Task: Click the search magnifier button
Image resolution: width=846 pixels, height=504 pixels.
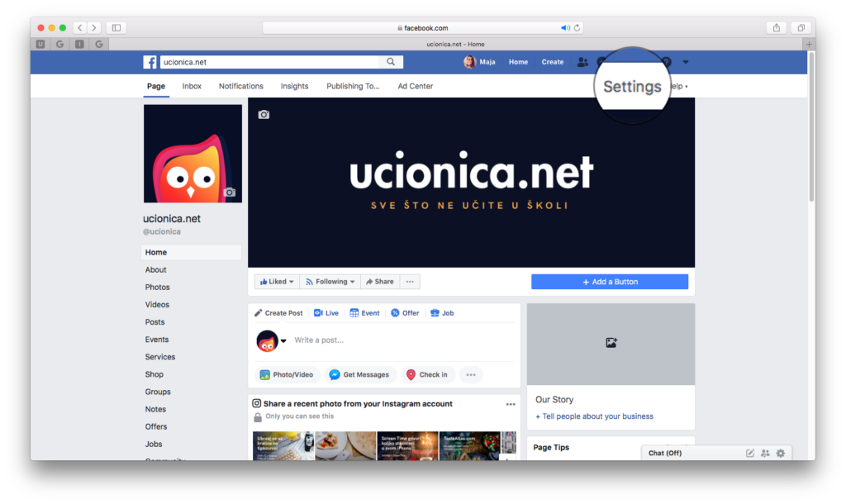Action: point(391,62)
